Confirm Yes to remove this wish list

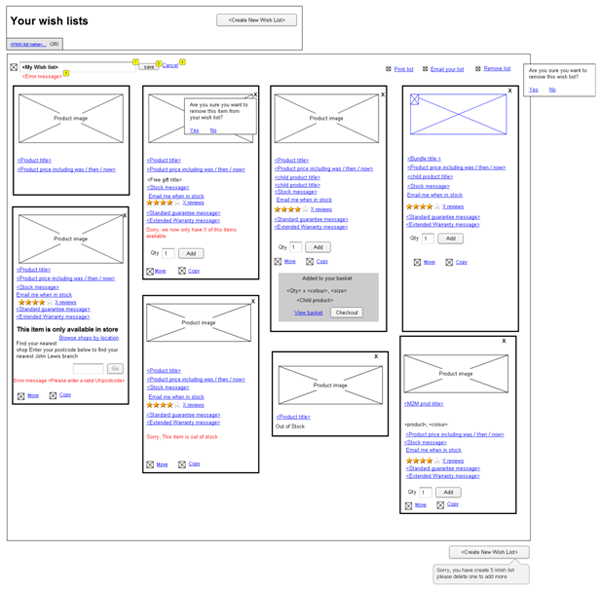click(x=533, y=90)
